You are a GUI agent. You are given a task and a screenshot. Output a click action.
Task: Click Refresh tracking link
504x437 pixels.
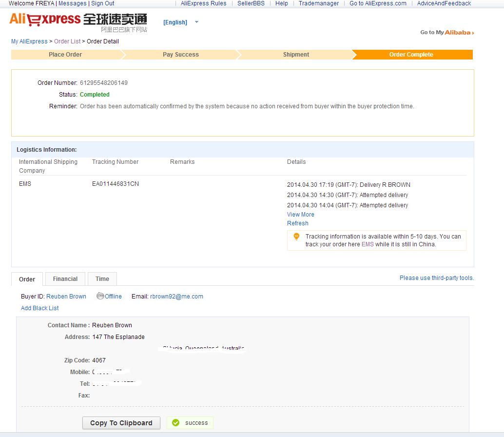click(298, 223)
